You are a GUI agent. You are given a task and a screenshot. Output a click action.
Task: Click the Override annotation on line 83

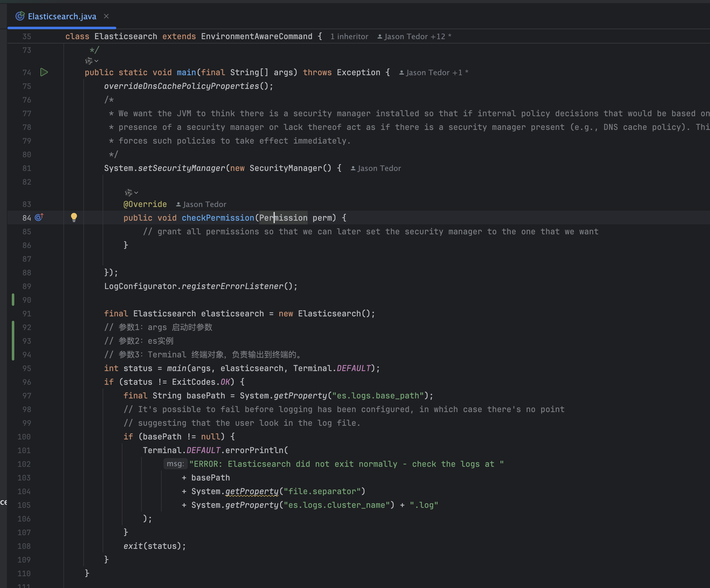pos(144,204)
